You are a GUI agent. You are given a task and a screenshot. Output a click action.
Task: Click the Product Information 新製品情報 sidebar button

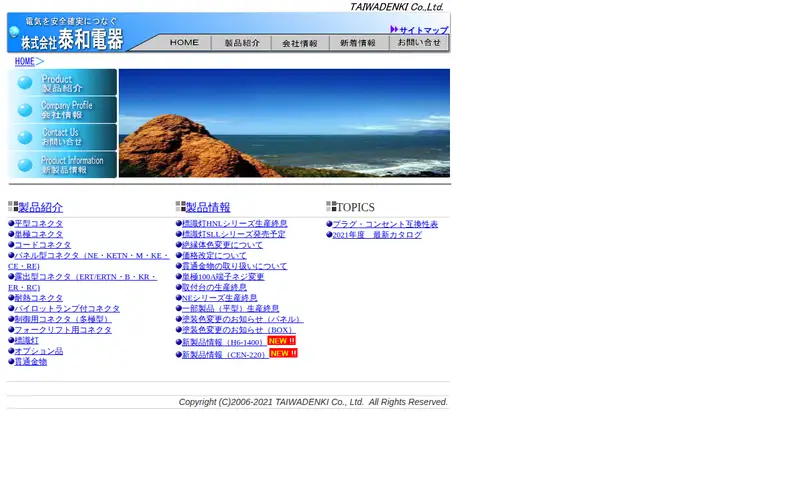(x=62, y=165)
